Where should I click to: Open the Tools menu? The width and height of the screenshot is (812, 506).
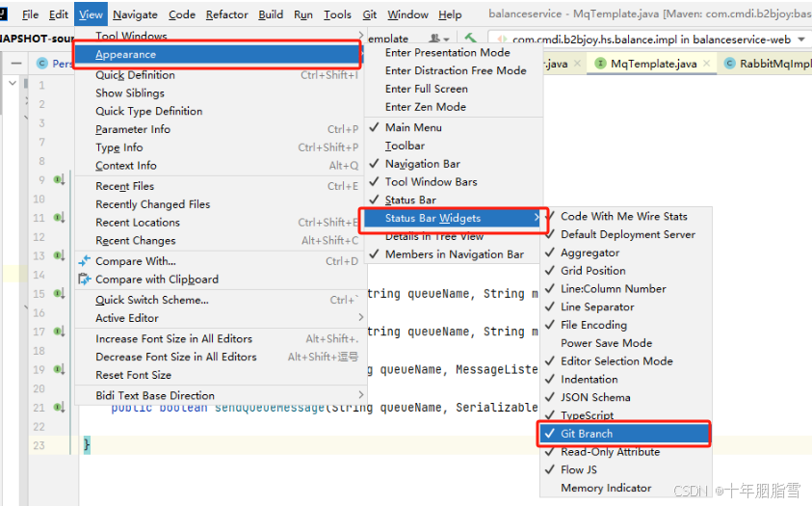click(x=337, y=14)
